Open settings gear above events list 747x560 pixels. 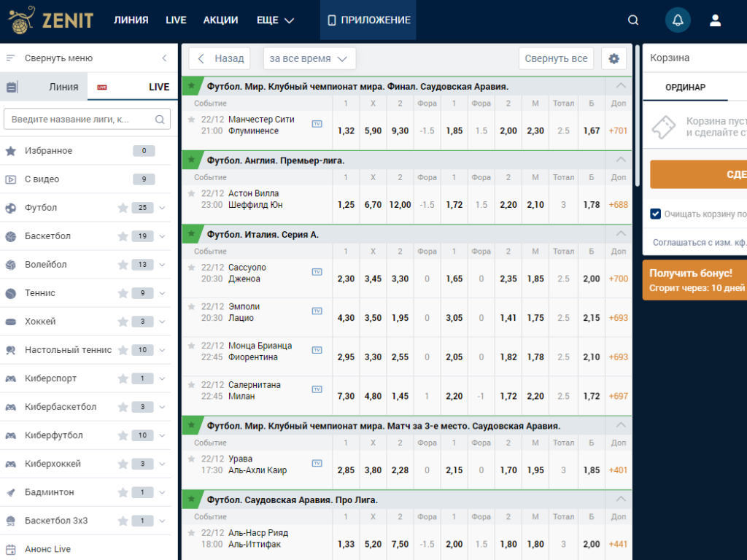pos(614,58)
